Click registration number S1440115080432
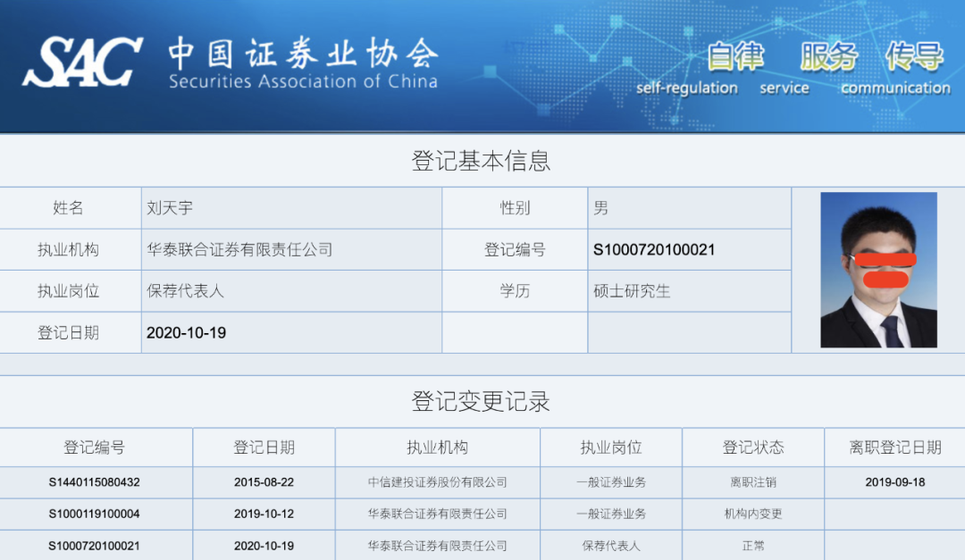965x560 pixels. (94, 482)
